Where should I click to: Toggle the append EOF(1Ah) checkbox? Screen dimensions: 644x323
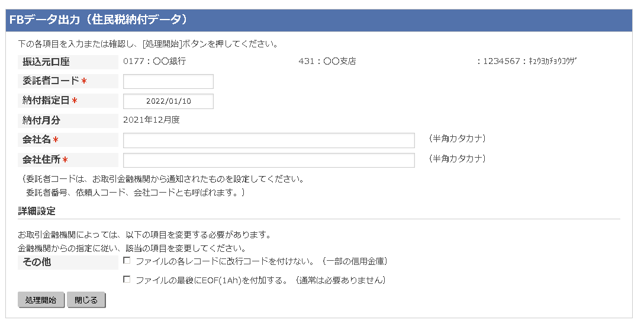click(x=127, y=279)
